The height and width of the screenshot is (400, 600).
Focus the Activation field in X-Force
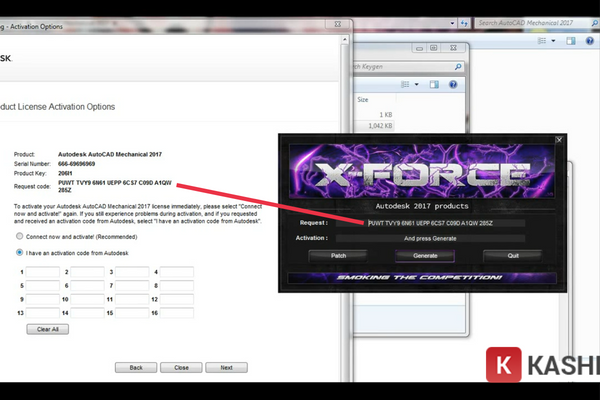pyautogui.click(x=430, y=238)
